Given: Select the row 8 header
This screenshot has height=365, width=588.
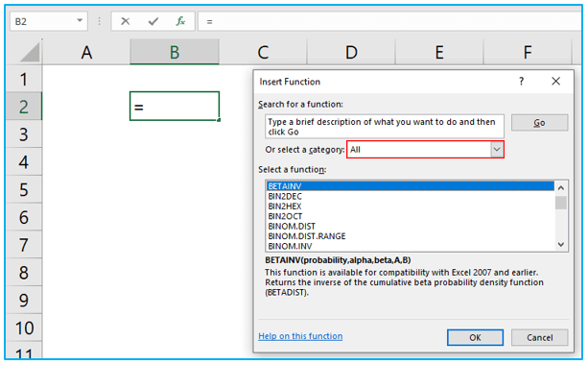Looking at the screenshot, I should click(x=24, y=273).
